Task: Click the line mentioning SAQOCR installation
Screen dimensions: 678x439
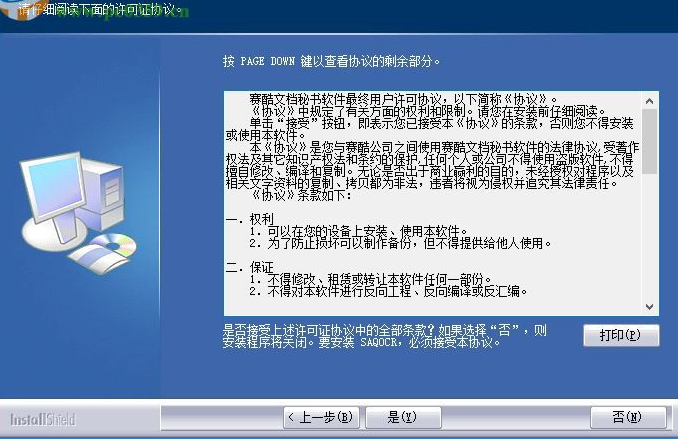Action: pyautogui.click(x=361, y=343)
